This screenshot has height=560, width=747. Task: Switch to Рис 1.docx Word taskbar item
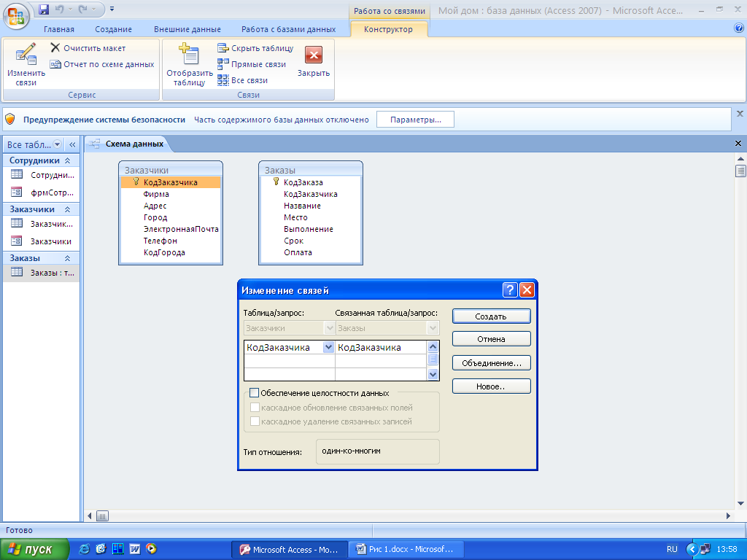click(x=406, y=549)
